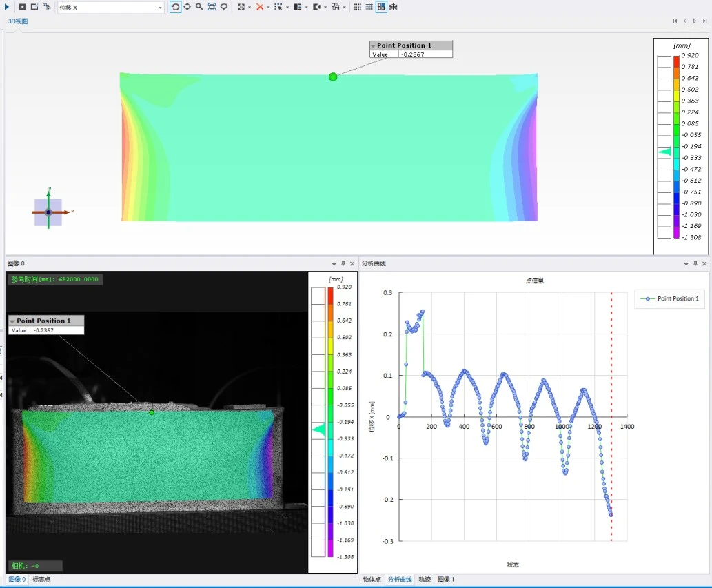The image size is (712, 588).
Task: Click the fit-to-view icon
Action: point(212,7)
